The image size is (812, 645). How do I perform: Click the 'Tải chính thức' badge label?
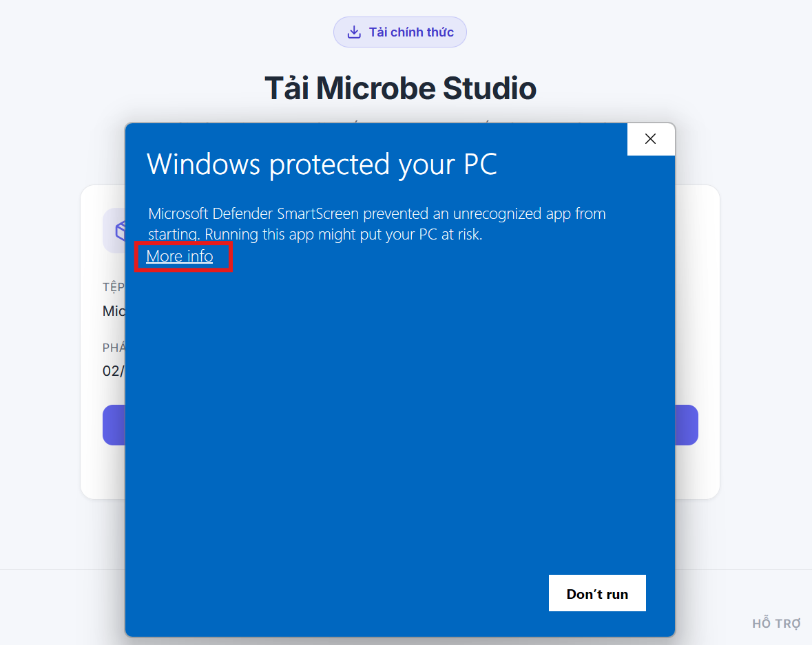click(411, 32)
